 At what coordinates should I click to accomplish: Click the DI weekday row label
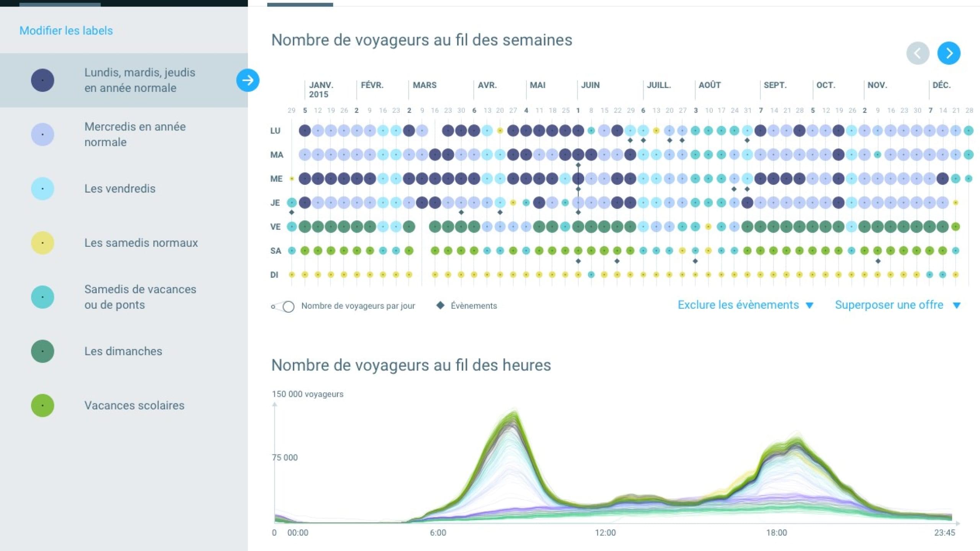point(274,275)
